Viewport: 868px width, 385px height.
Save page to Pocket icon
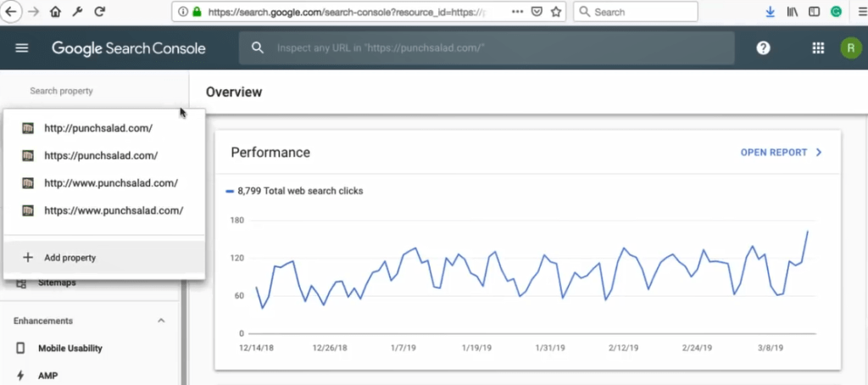pyautogui.click(x=537, y=12)
